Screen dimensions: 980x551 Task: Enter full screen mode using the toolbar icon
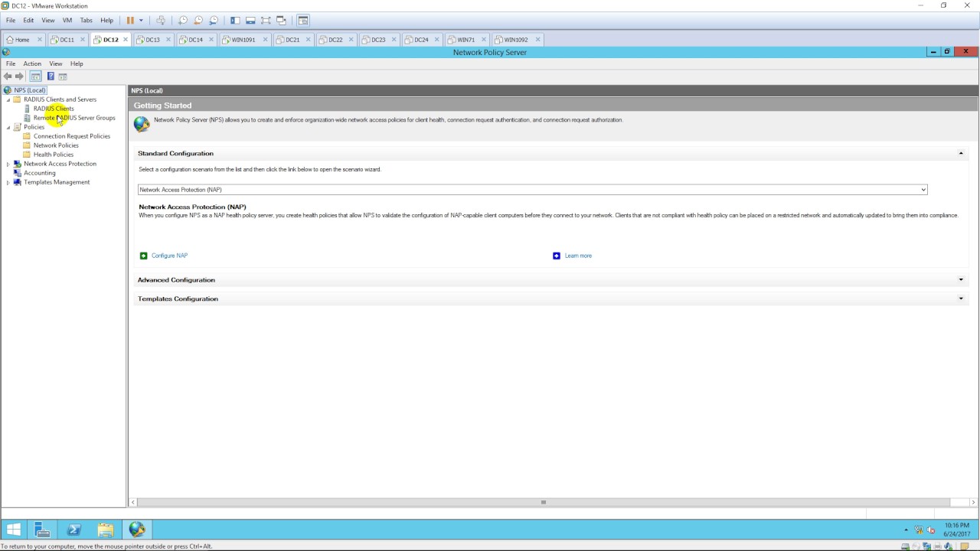point(266,21)
